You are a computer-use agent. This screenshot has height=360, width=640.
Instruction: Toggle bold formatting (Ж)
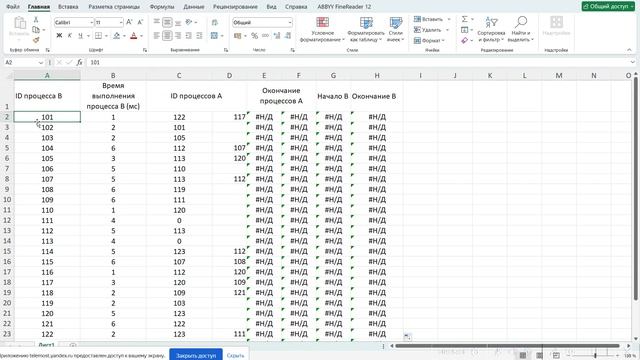click(x=59, y=36)
